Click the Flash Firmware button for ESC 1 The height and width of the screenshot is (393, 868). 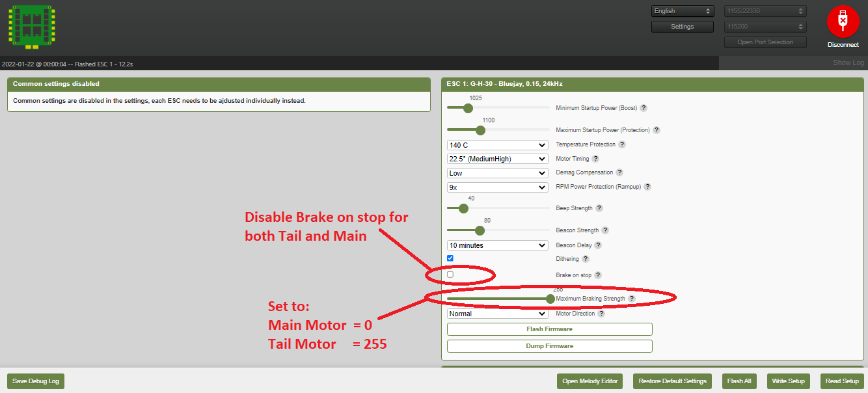[549, 329]
